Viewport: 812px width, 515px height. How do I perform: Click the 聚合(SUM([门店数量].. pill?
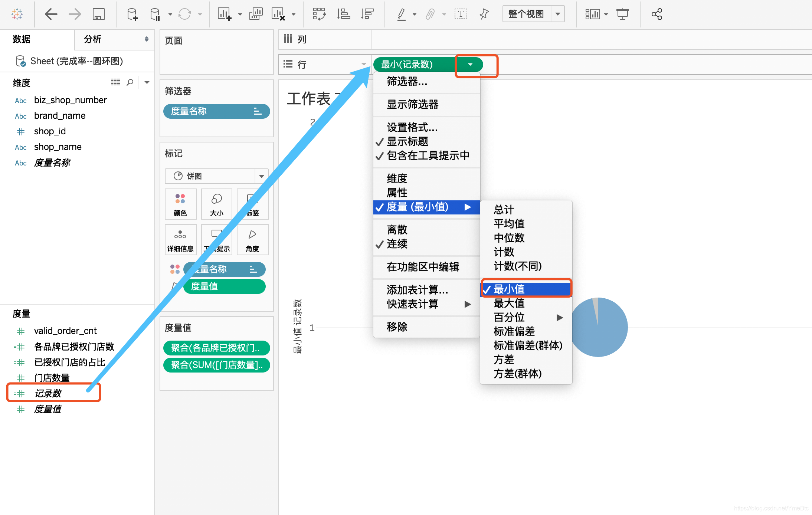[x=216, y=365]
